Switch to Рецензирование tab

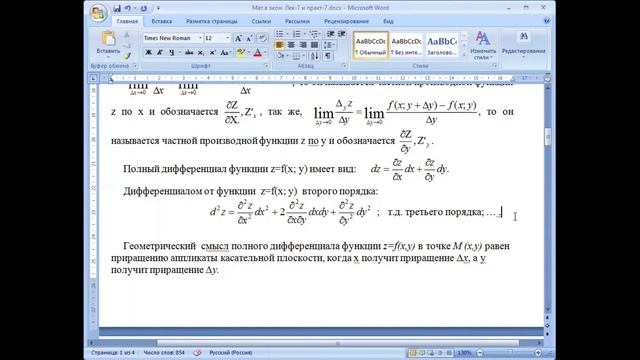click(x=346, y=21)
